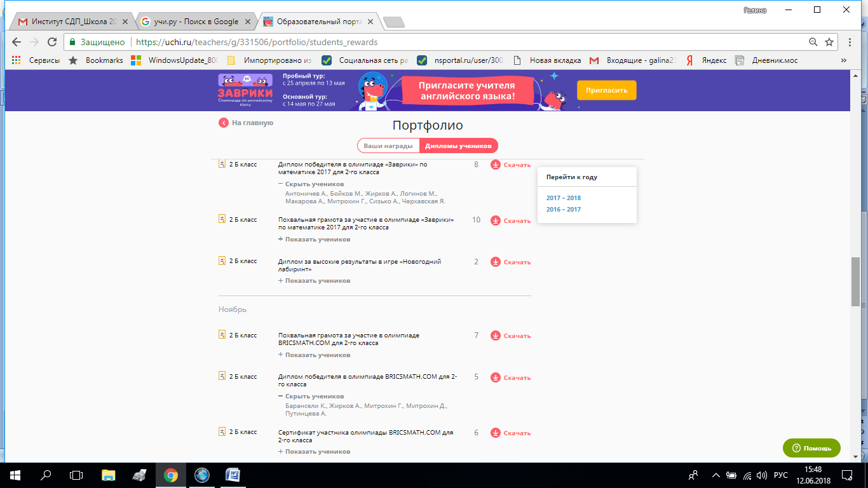
Task: Open Word from the Windows taskbar
Action: (x=233, y=475)
